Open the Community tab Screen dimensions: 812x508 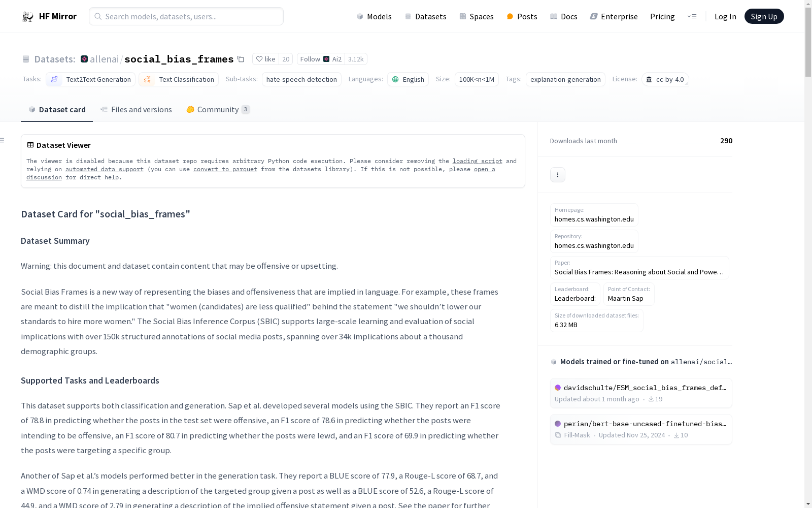[218, 110]
